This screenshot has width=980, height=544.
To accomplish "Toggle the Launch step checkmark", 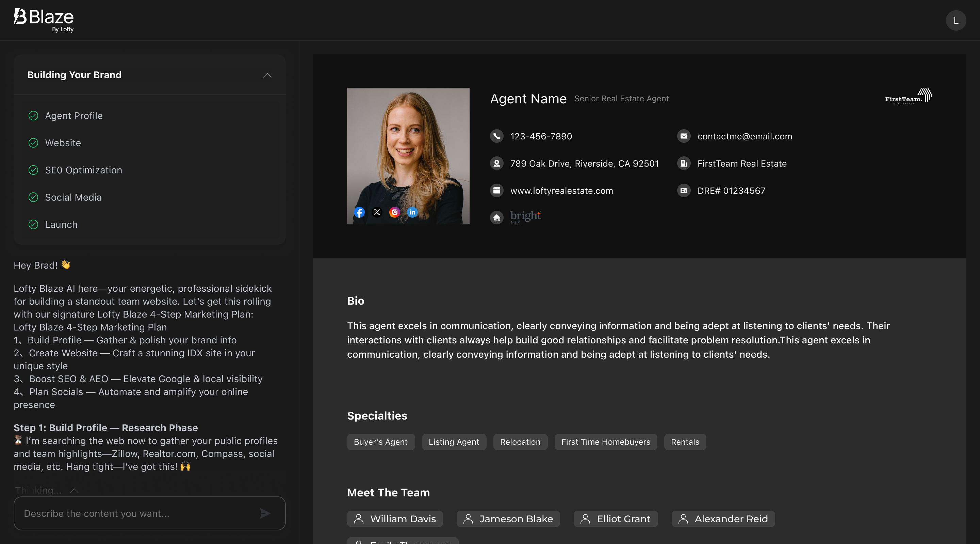I will (x=33, y=224).
